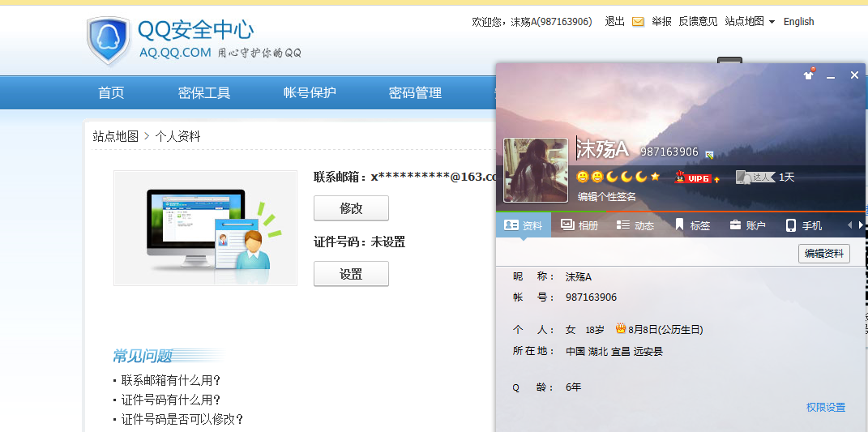Click the 达人 badge icon
This screenshot has height=432, width=868.
755,178
